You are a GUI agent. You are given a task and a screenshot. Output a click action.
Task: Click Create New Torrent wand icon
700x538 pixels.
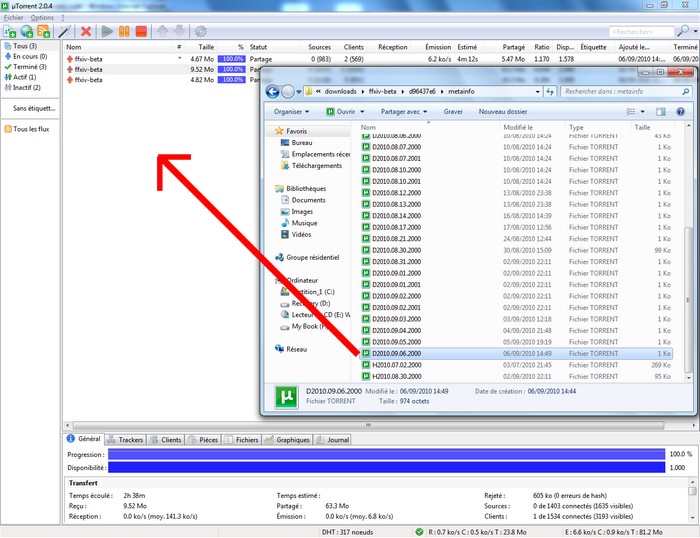click(65, 31)
